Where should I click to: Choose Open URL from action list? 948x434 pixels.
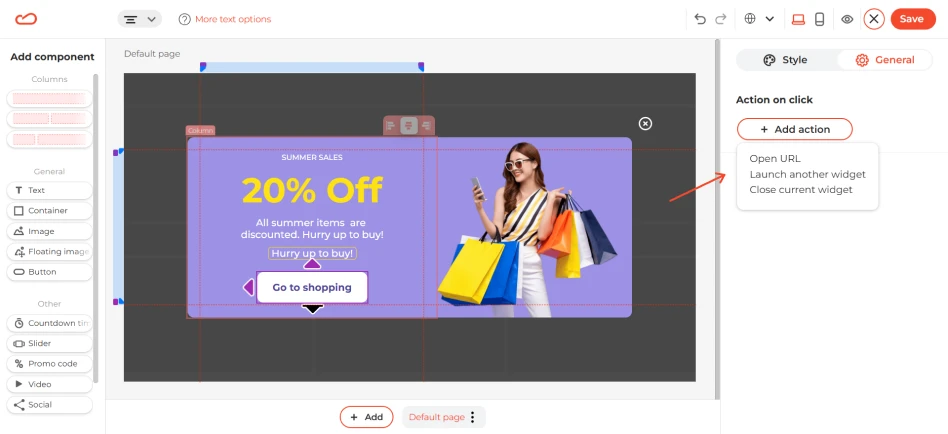click(774, 158)
